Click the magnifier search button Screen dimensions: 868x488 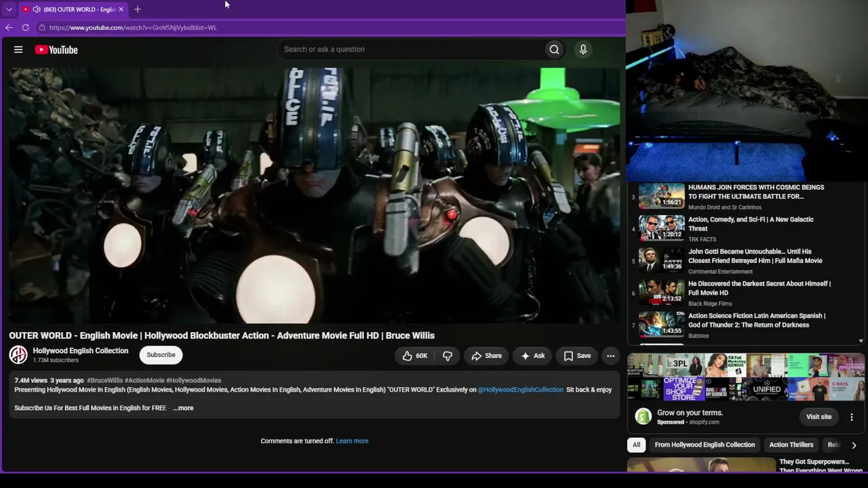[554, 49]
